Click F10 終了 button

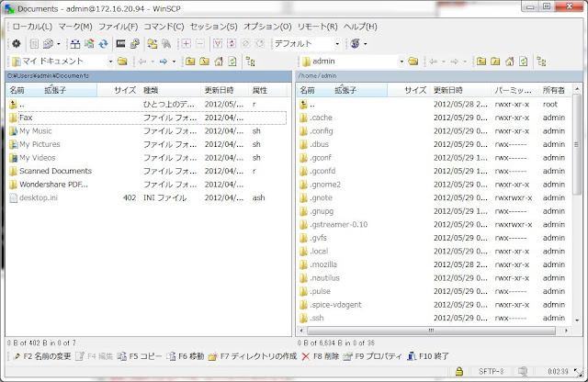click(x=428, y=356)
